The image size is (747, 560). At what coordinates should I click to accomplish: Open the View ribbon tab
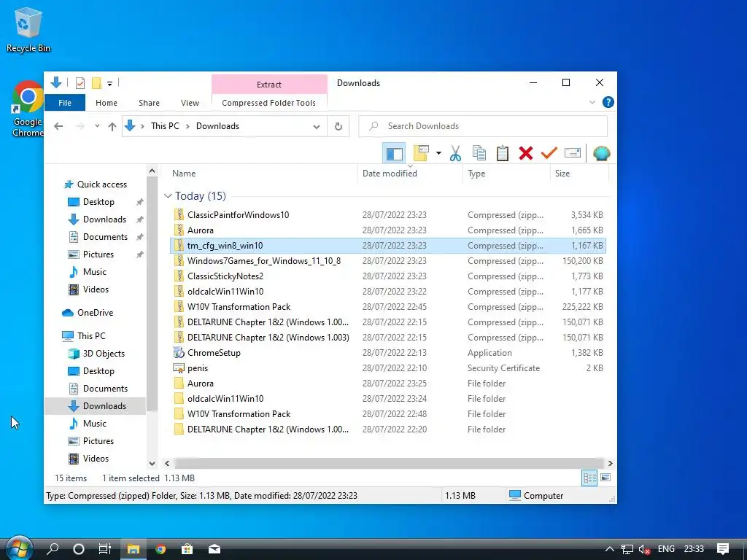tap(190, 103)
